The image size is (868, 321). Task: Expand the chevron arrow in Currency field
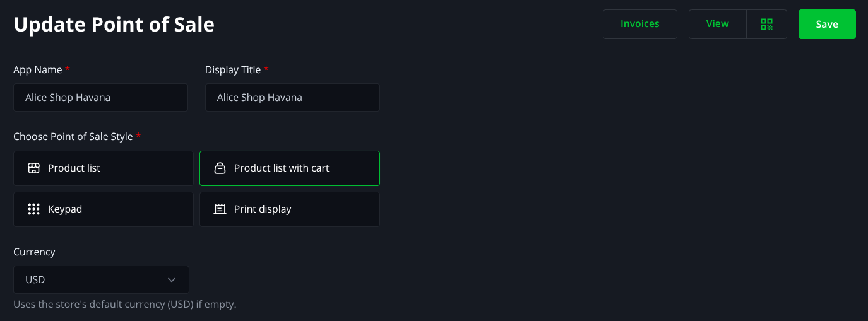pyautogui.click(x=172, y=279)
